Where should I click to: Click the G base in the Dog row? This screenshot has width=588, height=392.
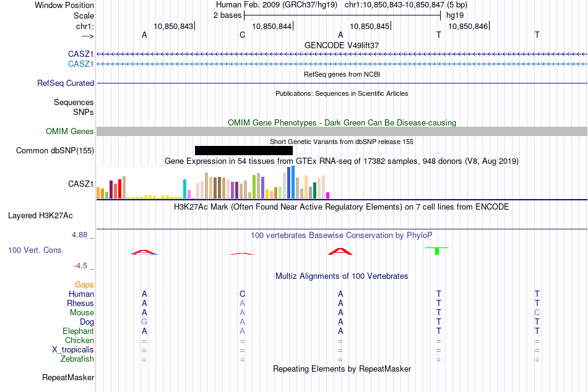144,322
